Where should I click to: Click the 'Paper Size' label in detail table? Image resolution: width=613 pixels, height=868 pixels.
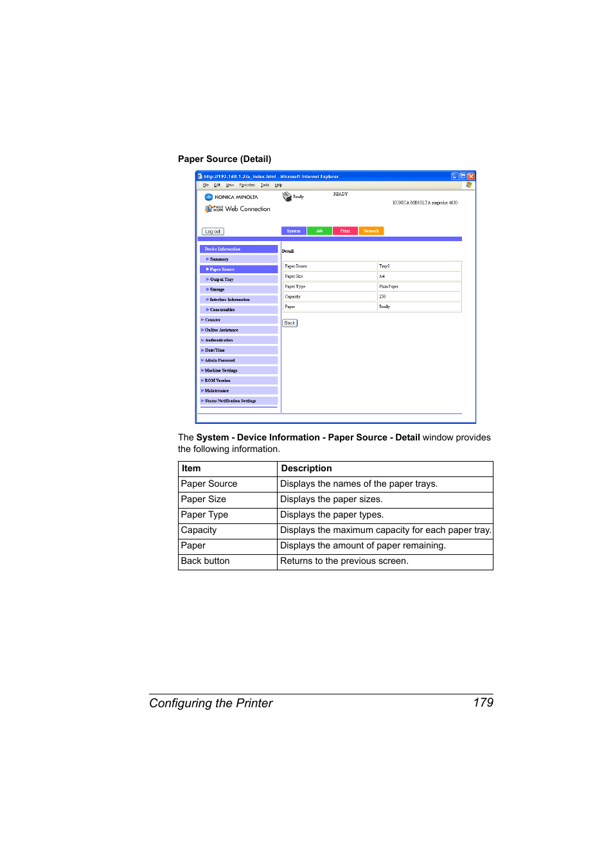tap(330, 276)
